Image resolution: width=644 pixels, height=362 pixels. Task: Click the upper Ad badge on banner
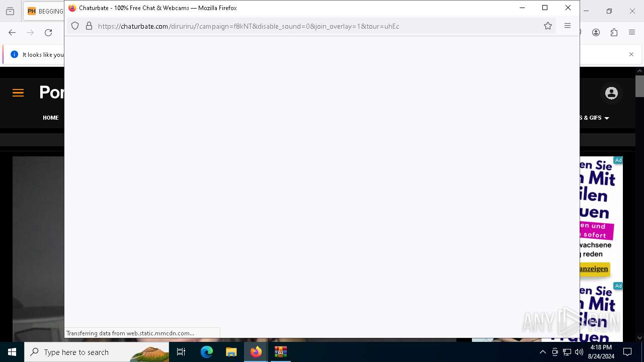(618, 160)
